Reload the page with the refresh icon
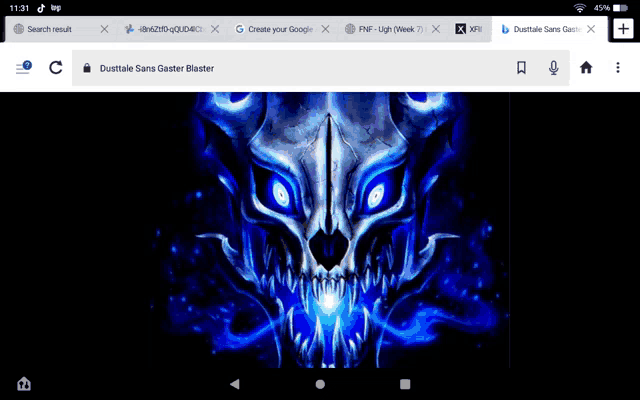 [x=56, y=67]
